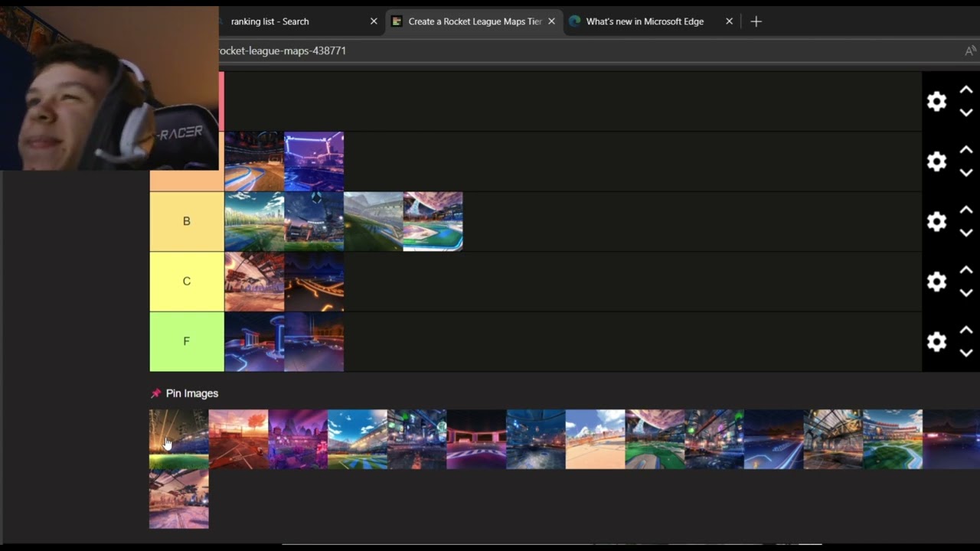Move the top tier row down
The height and width of the screenshot is (551, 980).
966,112
